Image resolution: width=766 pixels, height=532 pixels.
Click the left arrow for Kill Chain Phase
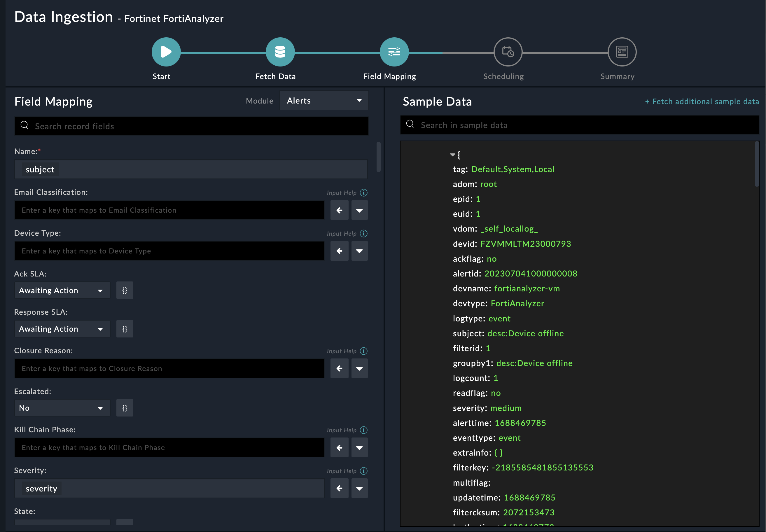[x=339, y=448]
